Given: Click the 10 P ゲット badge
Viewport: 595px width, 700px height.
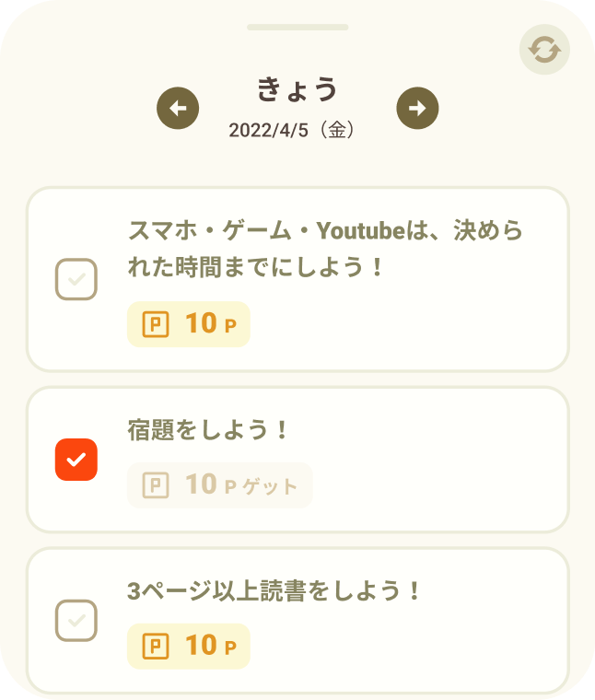Looking at the screenshot, I should tap(219, 484).
